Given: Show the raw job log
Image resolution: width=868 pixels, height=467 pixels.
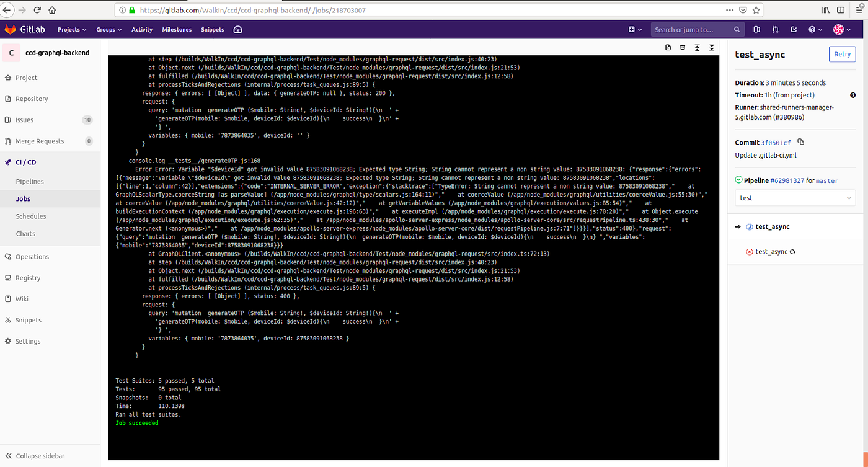Looking at the screenshot, I should point(668,47).
